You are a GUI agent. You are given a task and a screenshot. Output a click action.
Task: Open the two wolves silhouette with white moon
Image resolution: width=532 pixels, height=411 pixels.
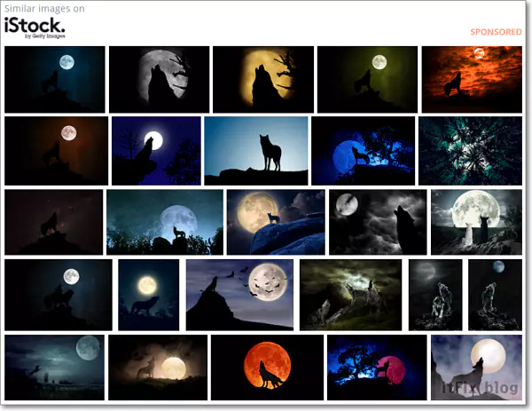coord(59,295)
